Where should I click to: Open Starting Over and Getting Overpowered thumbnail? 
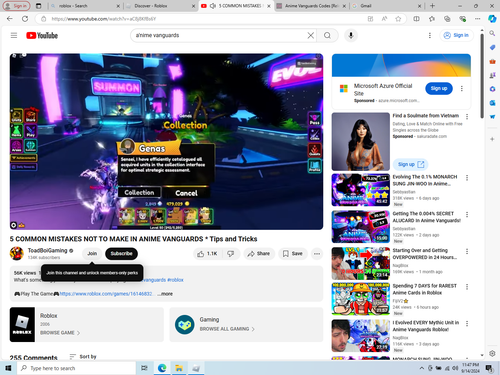pos(361,263)
